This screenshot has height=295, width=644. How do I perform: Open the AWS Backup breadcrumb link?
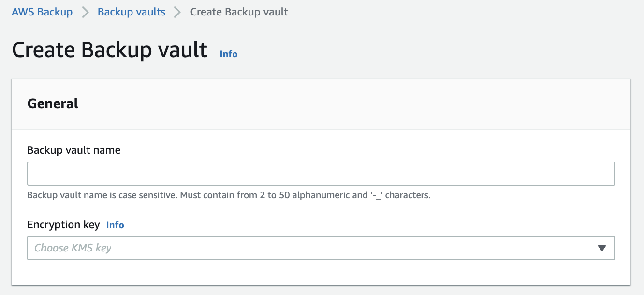click(x=42, y=12)
